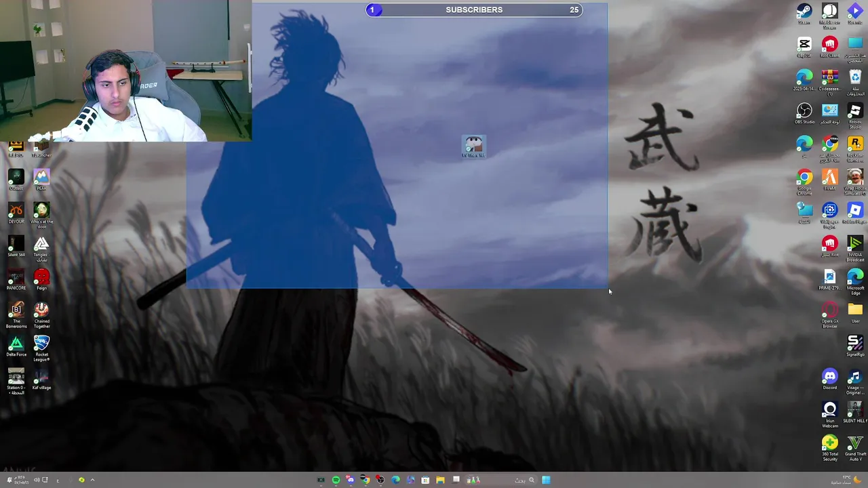868x488 pixels.
Task: Open the CapCut desktop shortcut
Action: click(804, 47)
